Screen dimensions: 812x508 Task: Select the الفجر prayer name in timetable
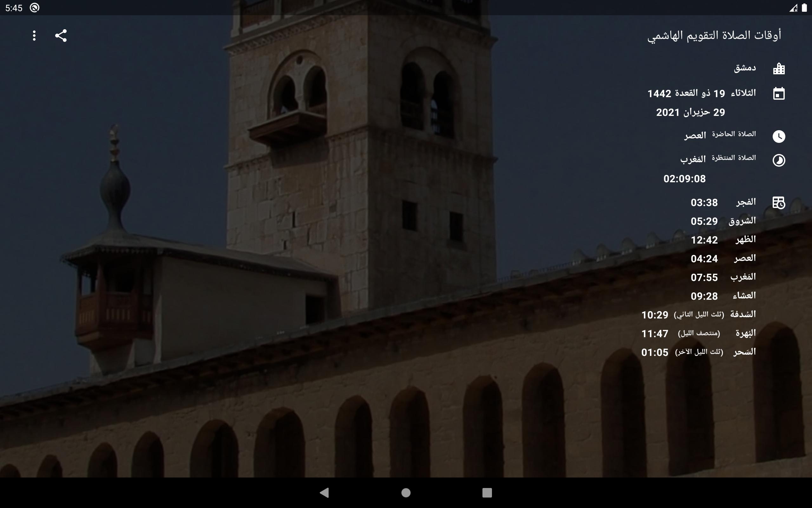point(746,202)
